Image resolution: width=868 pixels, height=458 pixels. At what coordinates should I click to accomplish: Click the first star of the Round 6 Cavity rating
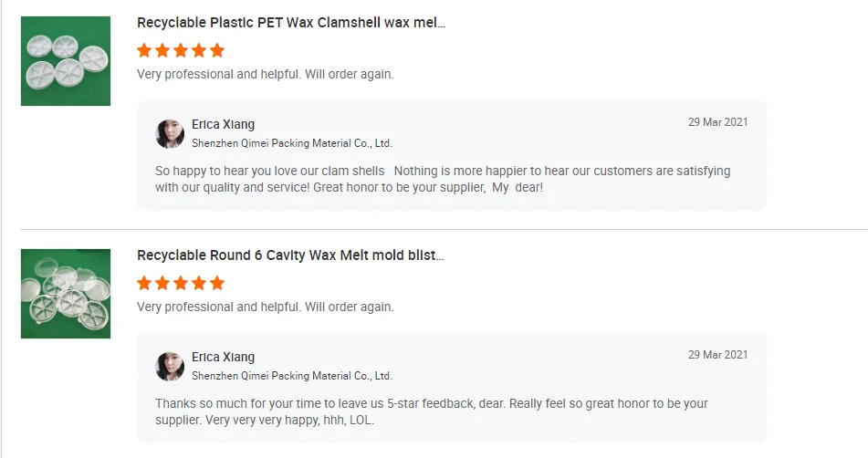click(144, 283)
